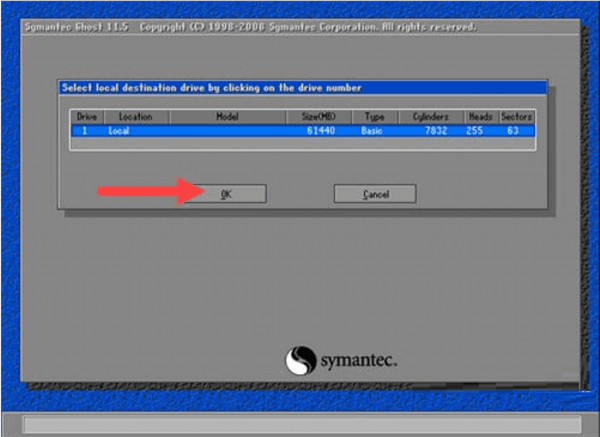
Task: Select drive number 1 in the list
Action: [84, 130]
